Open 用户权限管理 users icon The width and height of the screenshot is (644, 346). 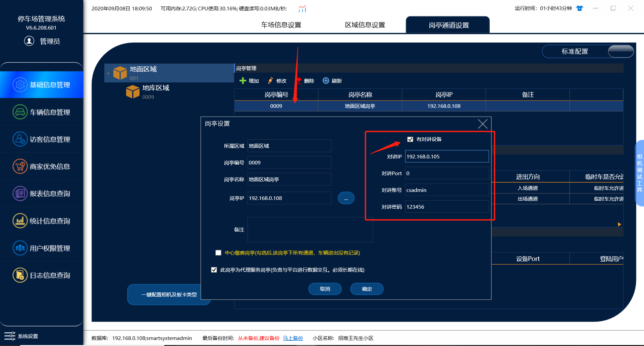point(20,248)
